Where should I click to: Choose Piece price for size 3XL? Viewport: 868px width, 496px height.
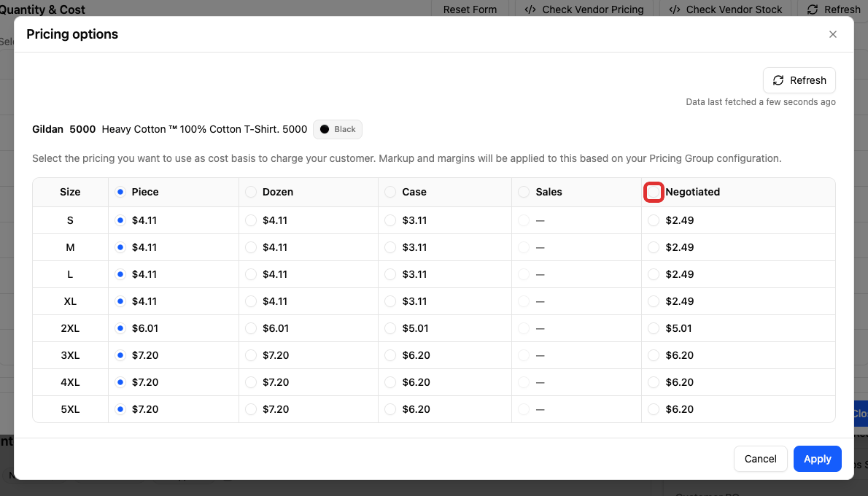pyautogui.click(x=120, y=355)
